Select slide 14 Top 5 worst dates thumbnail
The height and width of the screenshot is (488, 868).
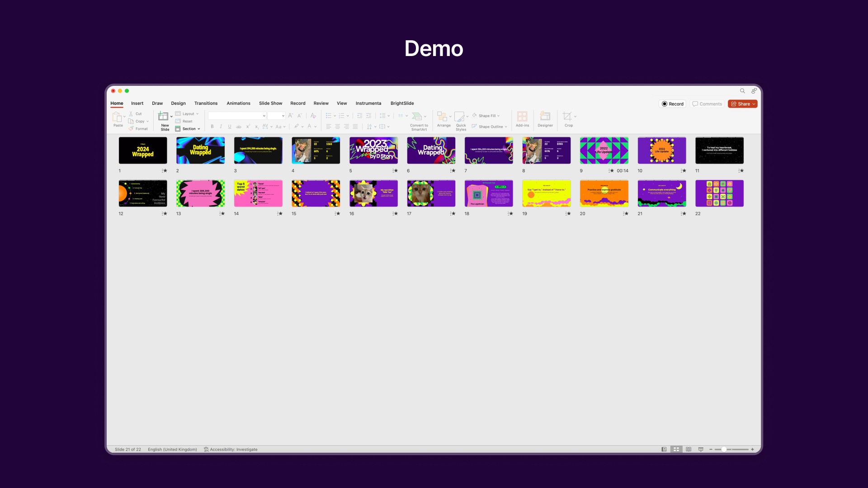[x=258, y=193]
